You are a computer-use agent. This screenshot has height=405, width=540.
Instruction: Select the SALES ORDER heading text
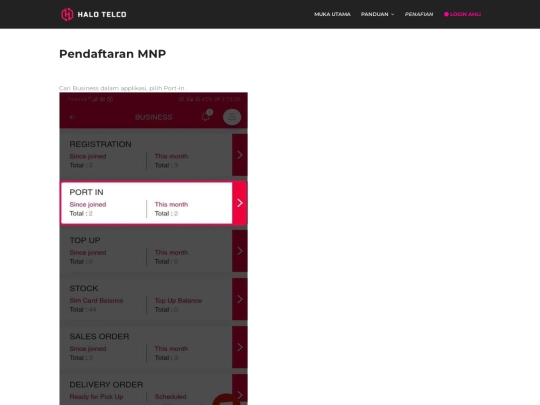click(x=99, y=336)
